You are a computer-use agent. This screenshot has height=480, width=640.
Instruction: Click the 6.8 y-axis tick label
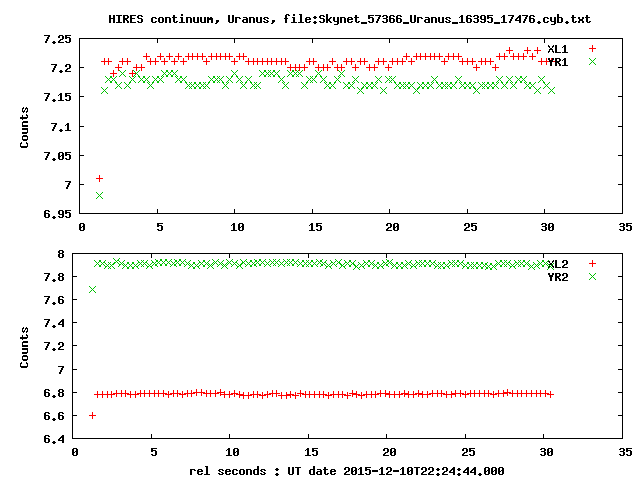click(x=54, y=393)
